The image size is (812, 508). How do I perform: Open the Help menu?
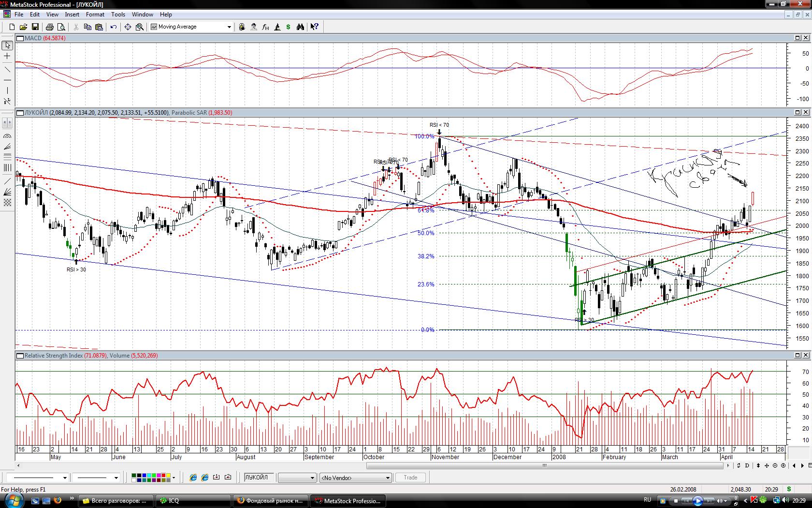coord(166,15)
